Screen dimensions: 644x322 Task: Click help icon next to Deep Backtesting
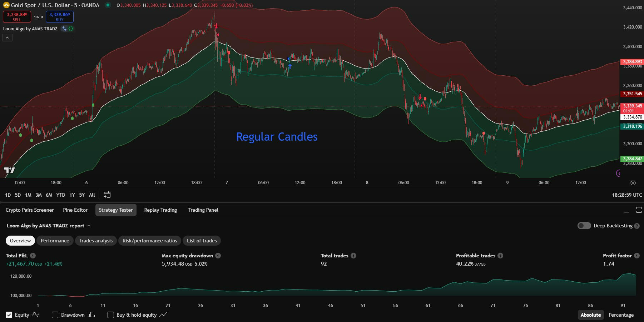(637, 226)
